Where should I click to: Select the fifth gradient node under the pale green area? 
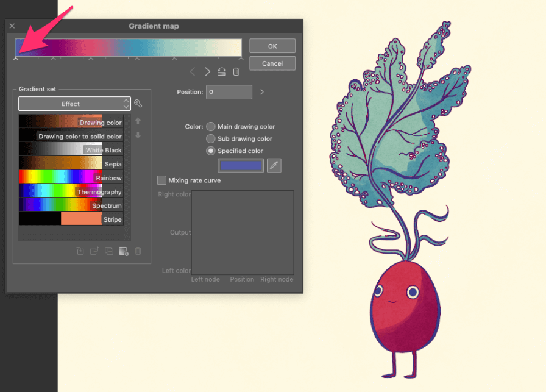(x=175, y=59)
